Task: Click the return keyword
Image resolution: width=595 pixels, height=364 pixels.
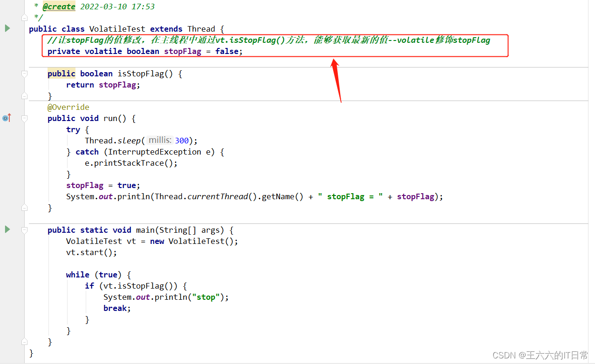Action: 80,85
